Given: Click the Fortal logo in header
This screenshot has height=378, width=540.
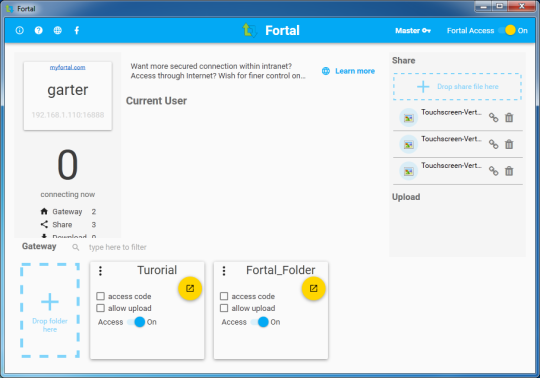Looking at the screenshot, I should tap(250, 30).
